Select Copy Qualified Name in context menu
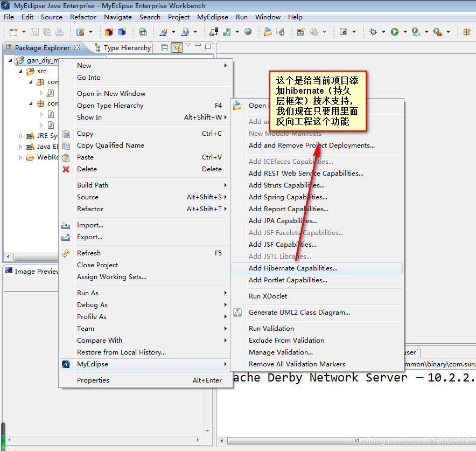The image size is (476, 451). click(145, 145)
